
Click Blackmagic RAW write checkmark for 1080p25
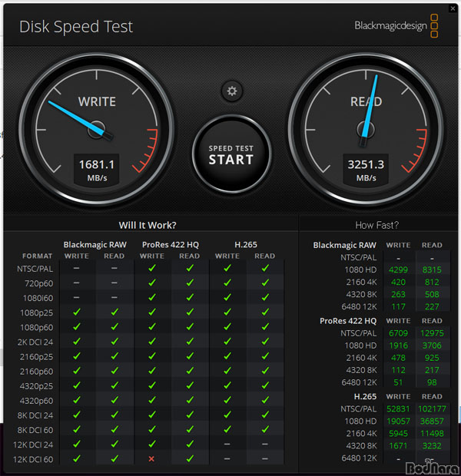pos(77,312)
